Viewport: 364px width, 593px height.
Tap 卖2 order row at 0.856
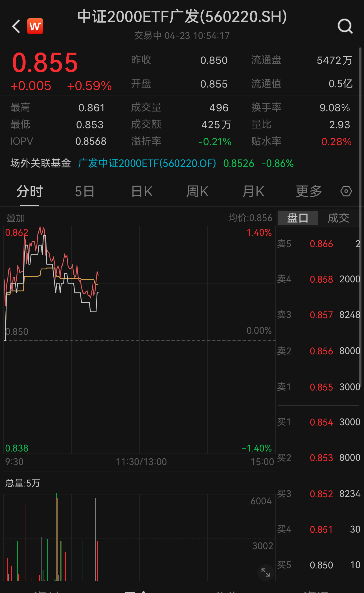point(319,351)
